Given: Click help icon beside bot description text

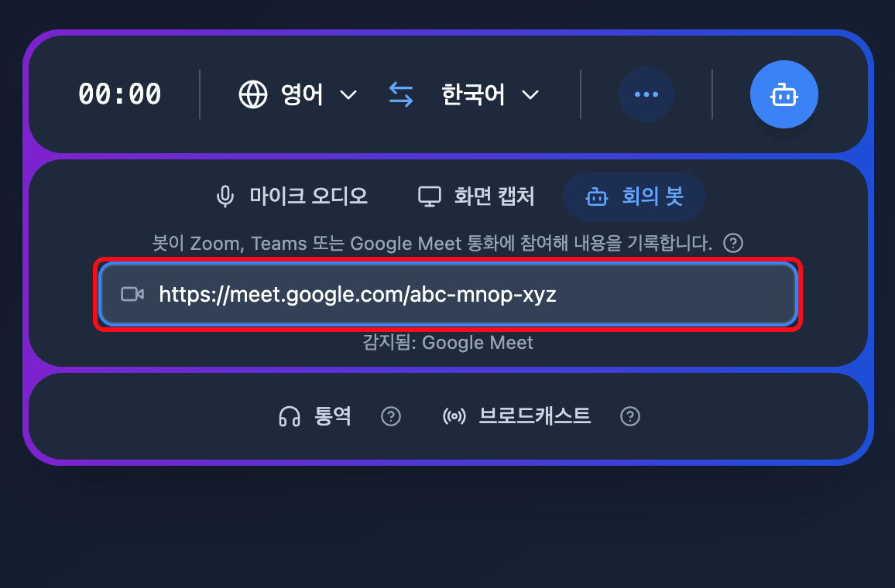Looking at the screenshot, I should [x=733, y=244].
